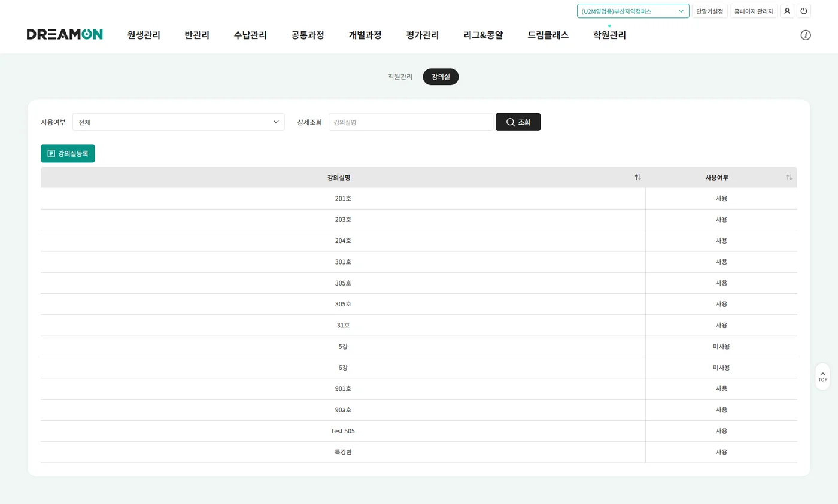Click 사용 status in 201호 row

point(721,199)
